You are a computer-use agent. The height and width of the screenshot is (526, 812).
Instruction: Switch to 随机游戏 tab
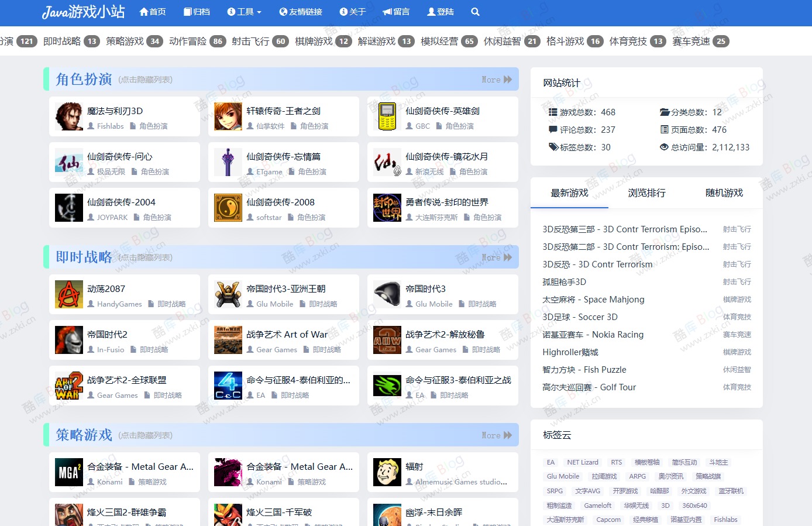724,192
